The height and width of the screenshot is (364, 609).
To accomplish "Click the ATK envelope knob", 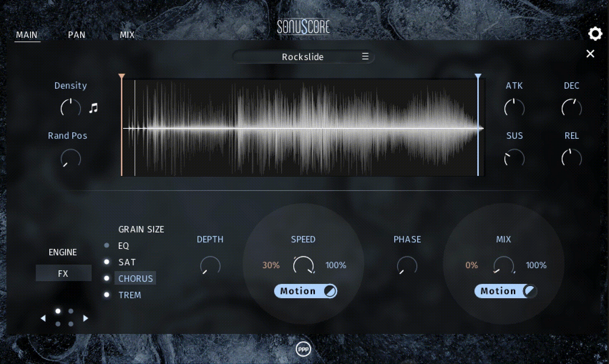I will point(514,108).
